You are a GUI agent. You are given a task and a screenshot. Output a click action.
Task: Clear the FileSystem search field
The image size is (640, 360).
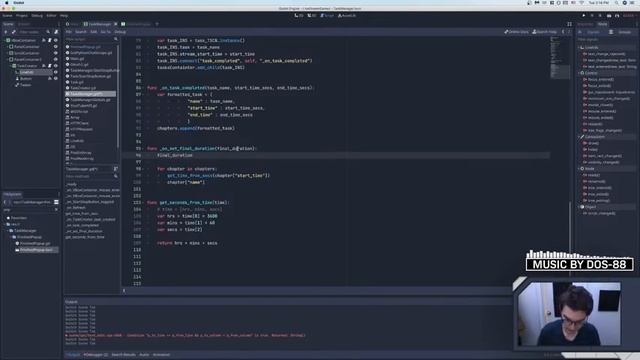tap(56, 210)
